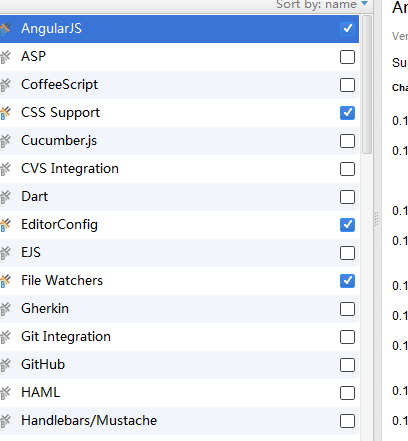Select the Dart plugin name
408x441 pixels.
click(x=35, y=196)
